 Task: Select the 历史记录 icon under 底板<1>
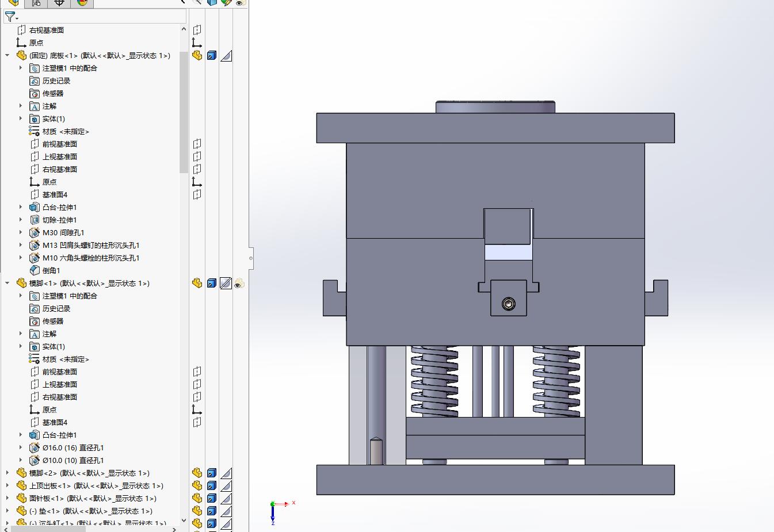(35, 81)
